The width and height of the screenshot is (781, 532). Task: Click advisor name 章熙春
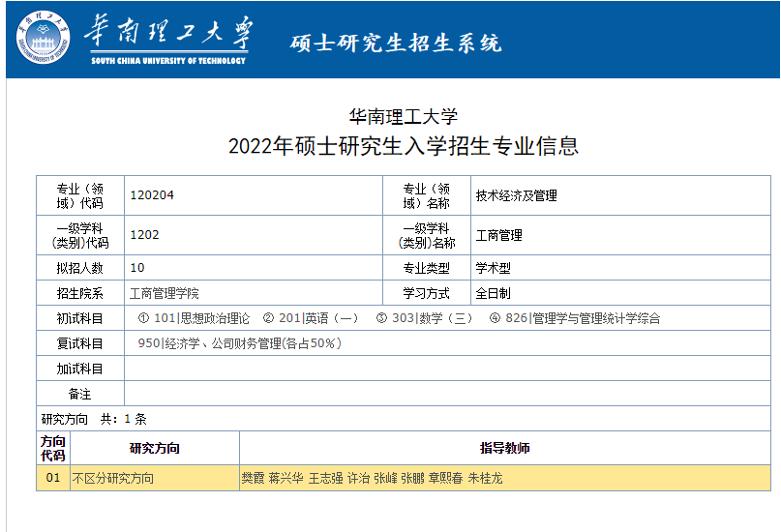[446, 478]
